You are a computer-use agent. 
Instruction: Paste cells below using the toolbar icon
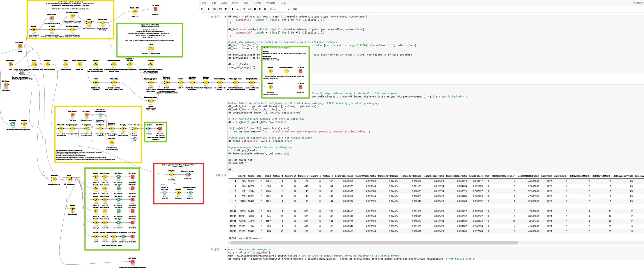pyautogui.click(x=226, y=9)
